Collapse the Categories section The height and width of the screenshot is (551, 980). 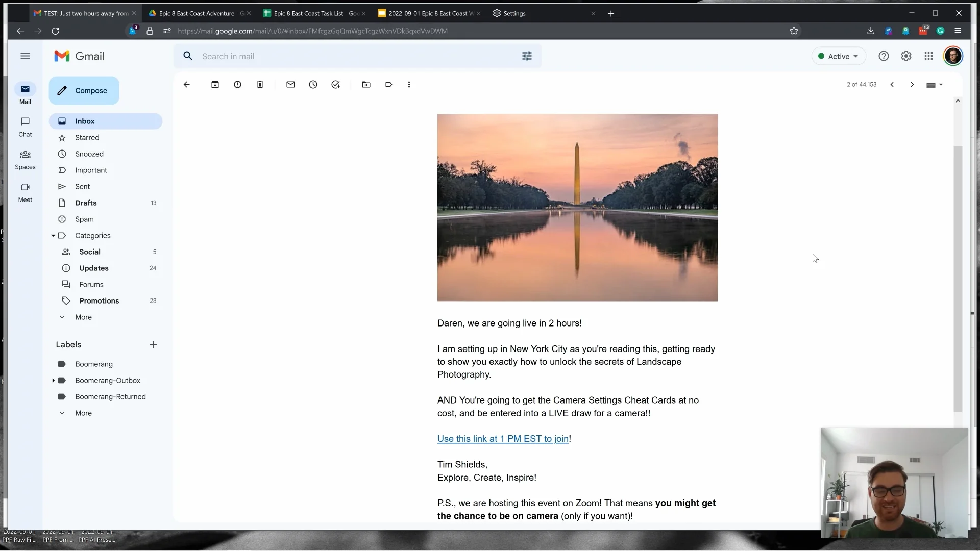[x=53, y=236]
